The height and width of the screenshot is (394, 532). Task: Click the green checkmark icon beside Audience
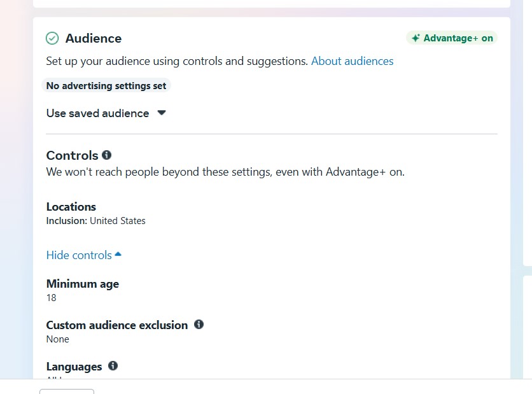[x=52, y=38]
